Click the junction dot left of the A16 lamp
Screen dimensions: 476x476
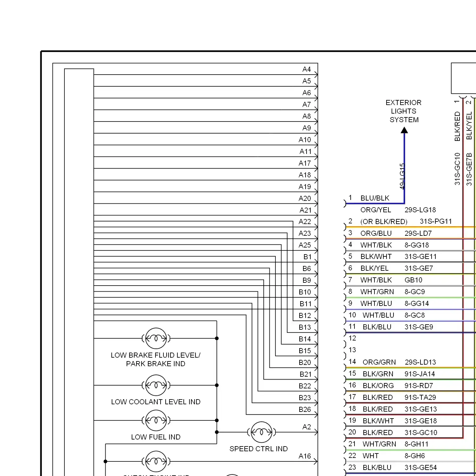click(105, 461)
